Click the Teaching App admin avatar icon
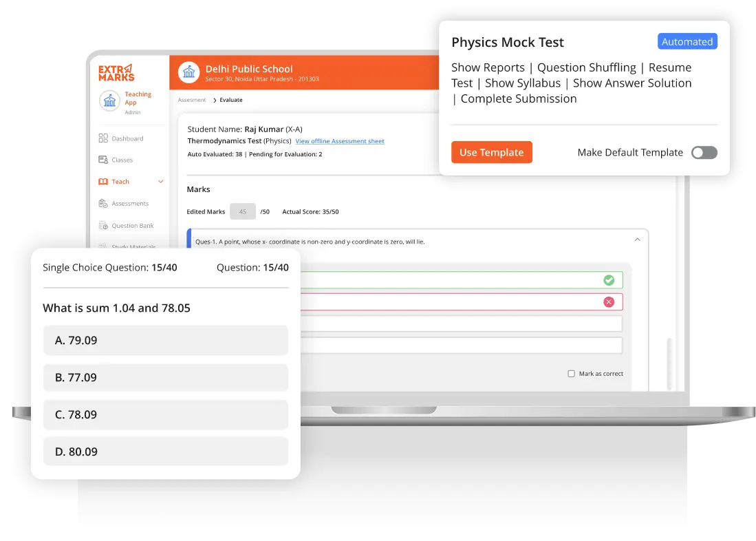The height and width of the screenshot is (541, 756). pyautogui.click(x=110, y=101)
